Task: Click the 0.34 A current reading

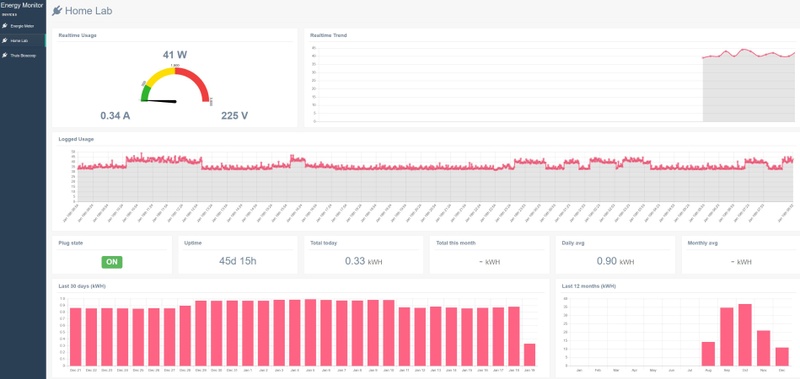Action: pyautogui.click(x=115, y=116)
